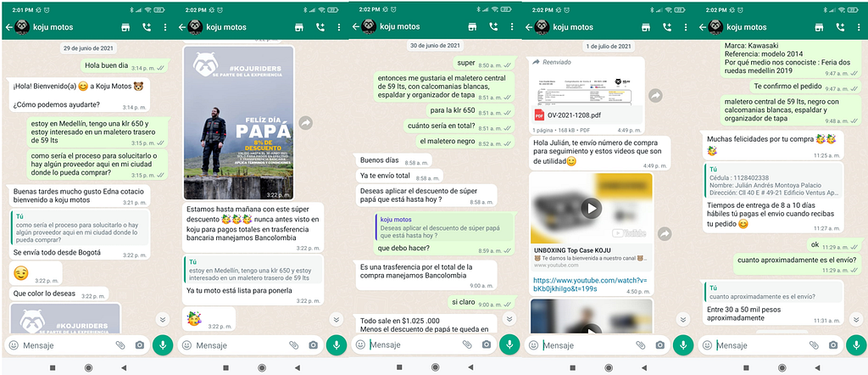Open three-dot menu in 30 de junio chat
The image size is (868, 375).
point(511,26)
